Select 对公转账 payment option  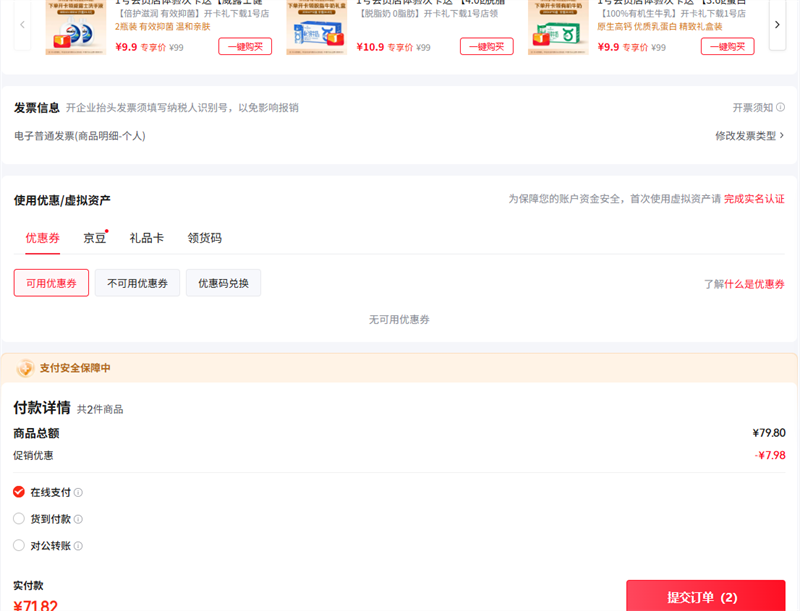(19, 546)
